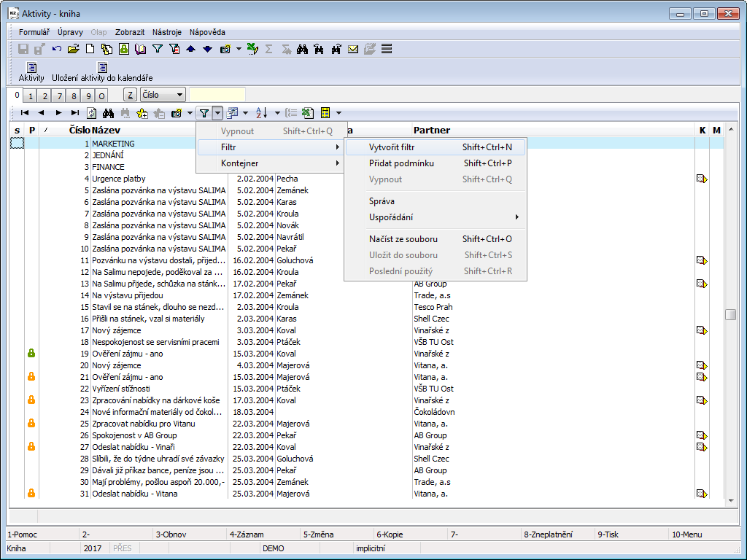Click the hamburger lines icon in top toolbar
Viewport: 747px width, 560px height.
click(x=387, y=49)
